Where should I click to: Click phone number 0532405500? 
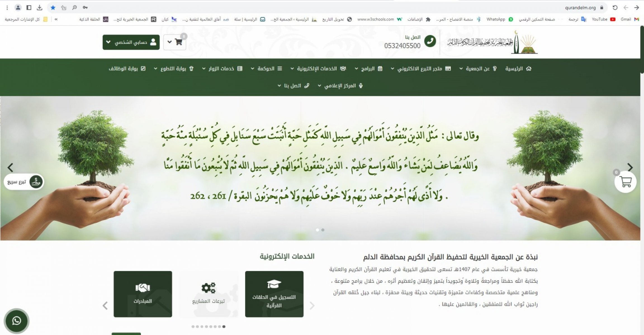[x=402, y=46]
